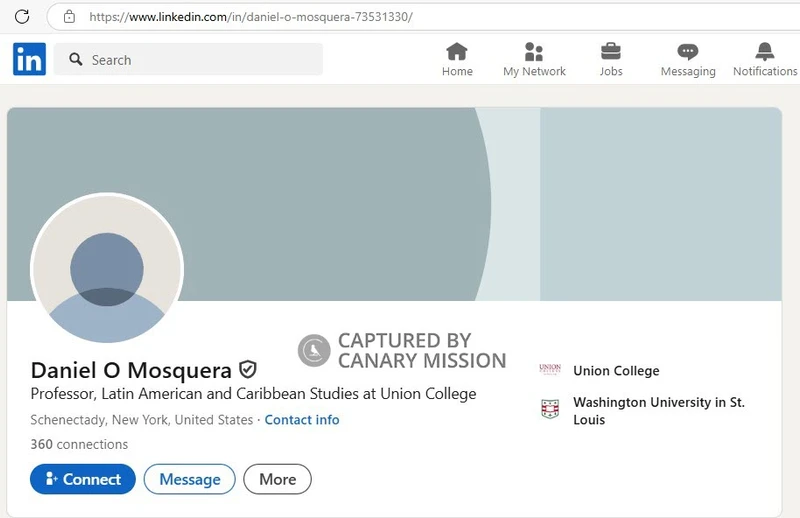Open the Jobs briefcase icon
Screen dimensions: 800x518
(611, 52)
